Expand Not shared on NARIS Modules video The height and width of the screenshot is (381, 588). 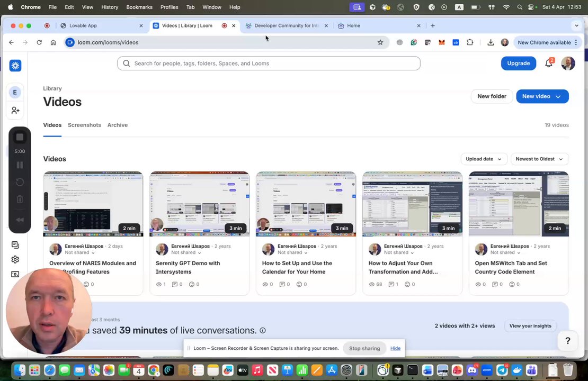pyautogui.click(x=80, y=252)
